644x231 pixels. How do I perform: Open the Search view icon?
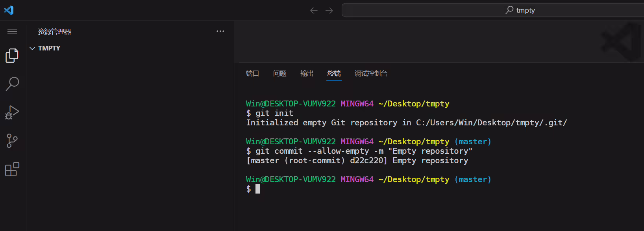[12, 84]
